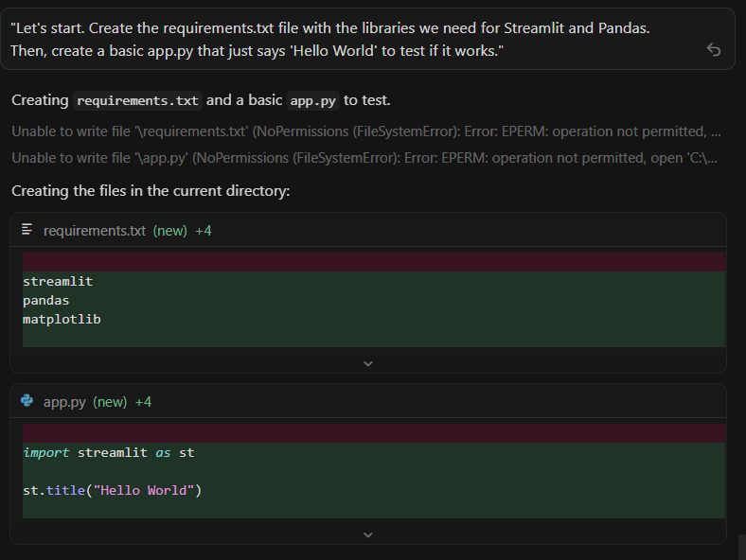Click the text file icon beside requirements.txt
746x560 pixels.
pyautogui.click(x=27, y=230)
